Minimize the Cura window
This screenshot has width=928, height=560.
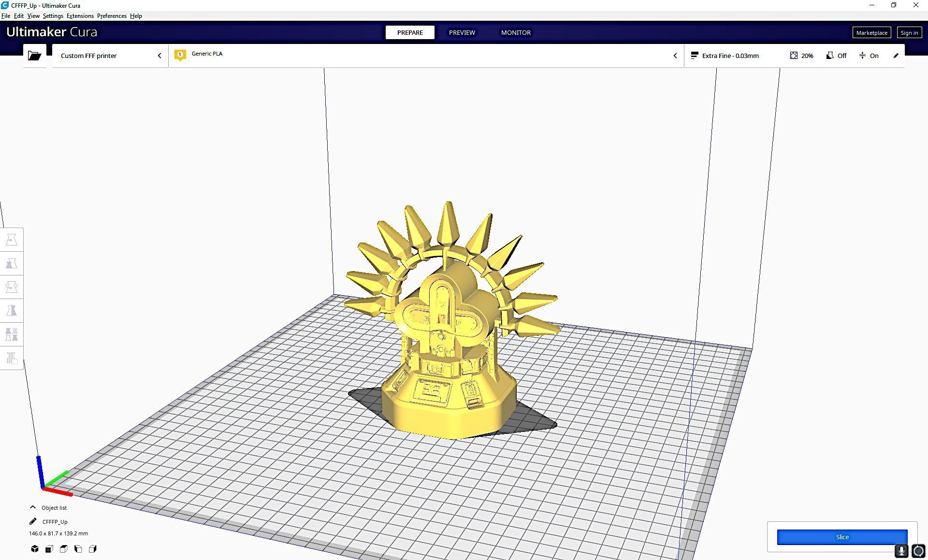872,5
